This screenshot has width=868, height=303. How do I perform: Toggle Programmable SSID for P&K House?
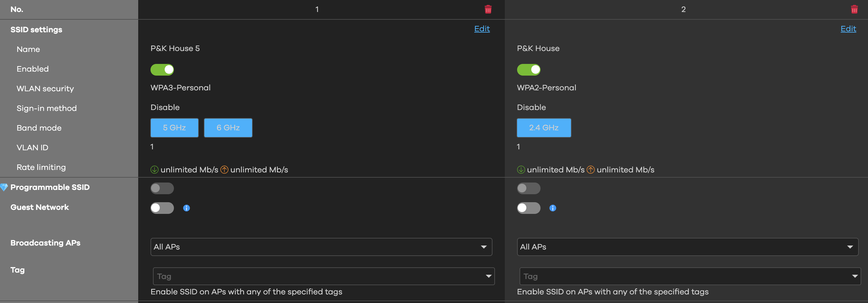529,188
